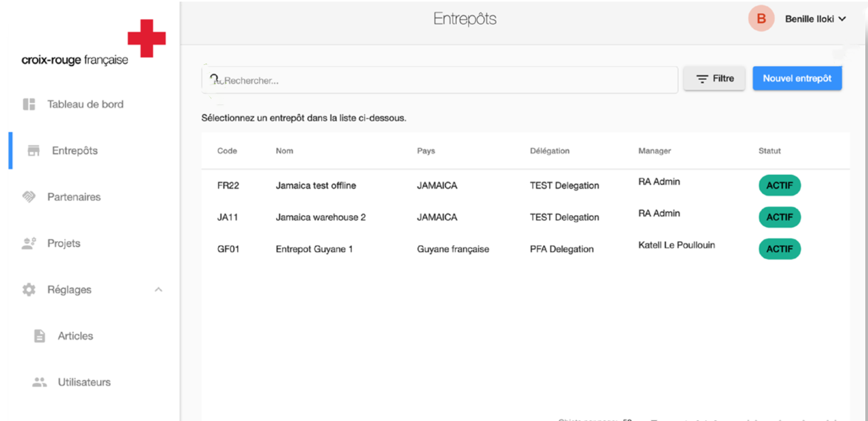Click the Projets people icon
The width and height of the screenshot is (868, 421).
point(29,243)
